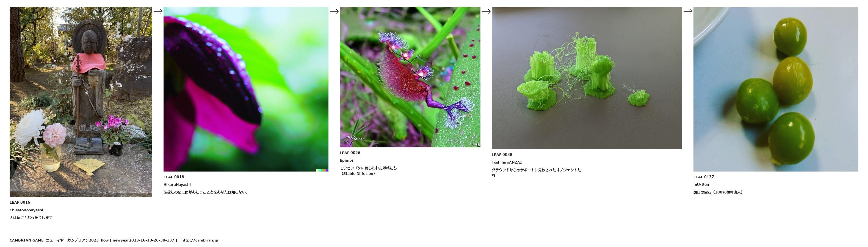Click the arrow before the green berries image
This screenshot has width=868, height=247.
(x=688, y=12)
